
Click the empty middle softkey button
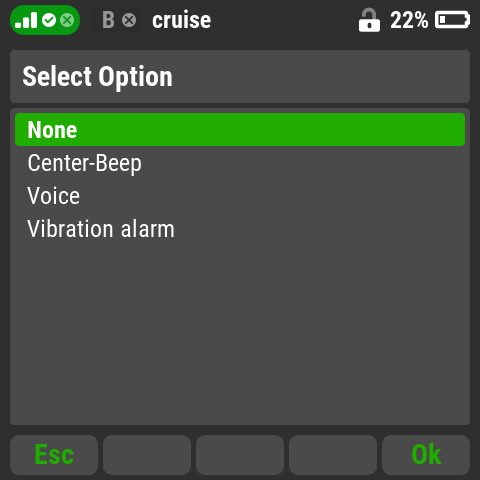pos(240,455)
